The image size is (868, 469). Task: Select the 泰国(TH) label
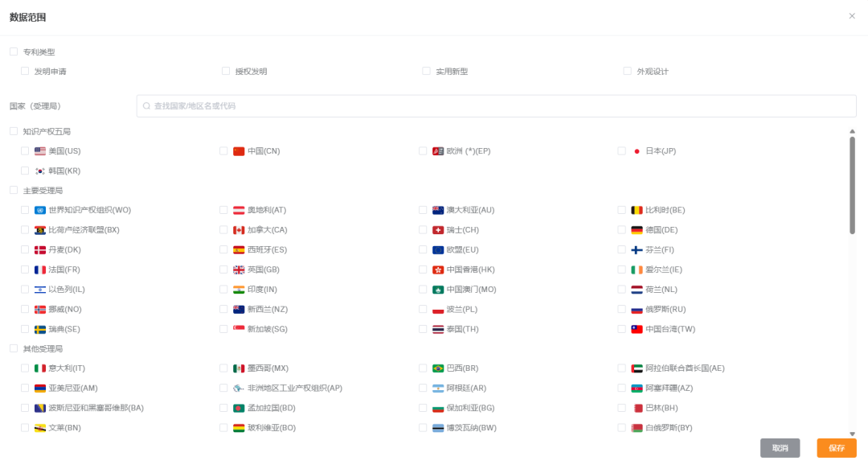463,329
